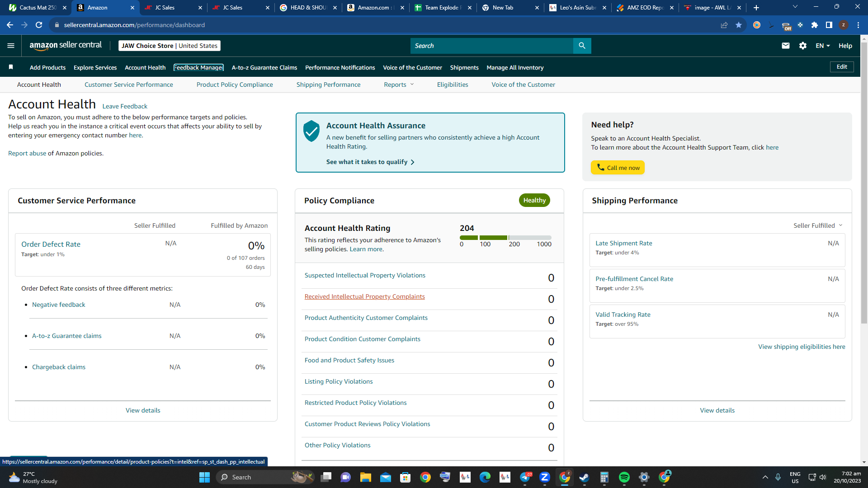Click the Call me now button

[618, 168]
